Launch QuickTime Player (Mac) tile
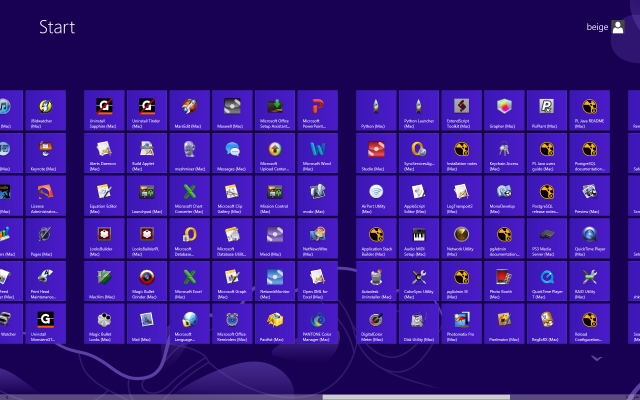The image size is (640, 400). [x=589, y=238]
